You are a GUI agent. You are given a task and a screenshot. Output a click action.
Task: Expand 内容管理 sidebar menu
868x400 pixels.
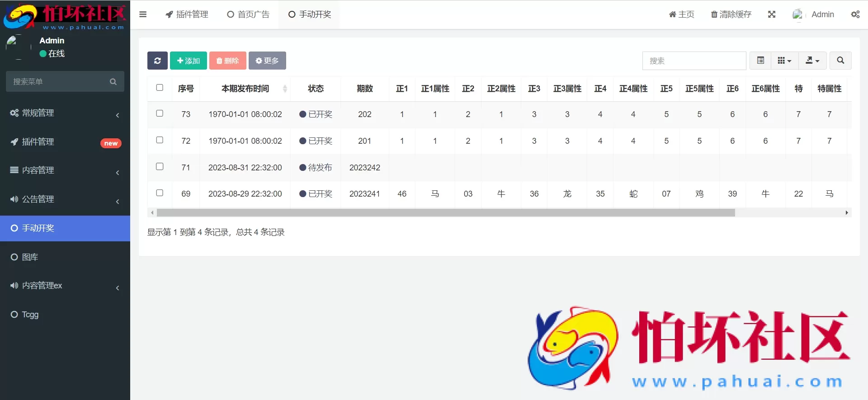pos(65,170)
